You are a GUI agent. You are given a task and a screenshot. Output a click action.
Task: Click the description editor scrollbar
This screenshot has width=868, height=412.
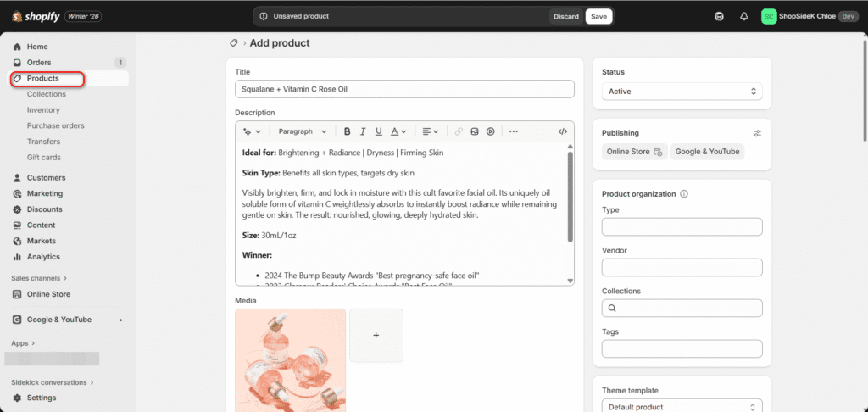(570, 197)
